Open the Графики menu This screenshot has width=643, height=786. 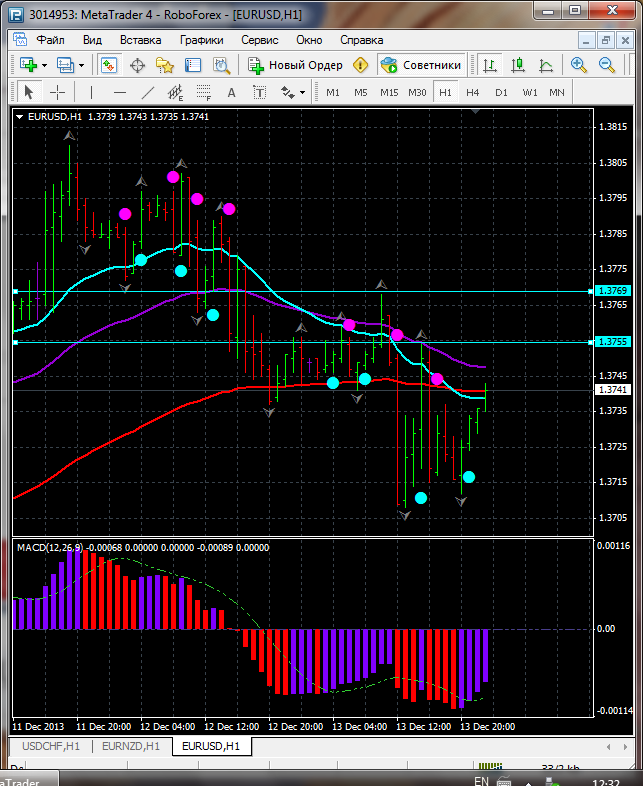(x=201, y=40)
